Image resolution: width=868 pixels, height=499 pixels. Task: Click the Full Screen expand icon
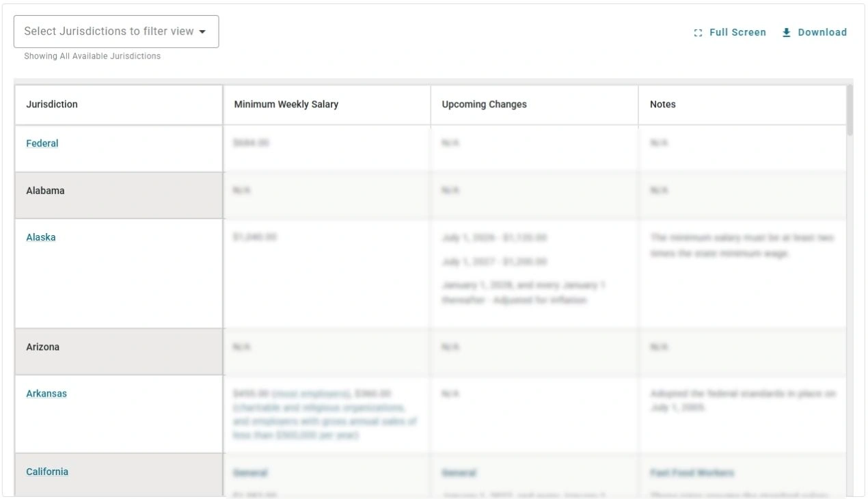pyautogui.click(x=698, y=32)
